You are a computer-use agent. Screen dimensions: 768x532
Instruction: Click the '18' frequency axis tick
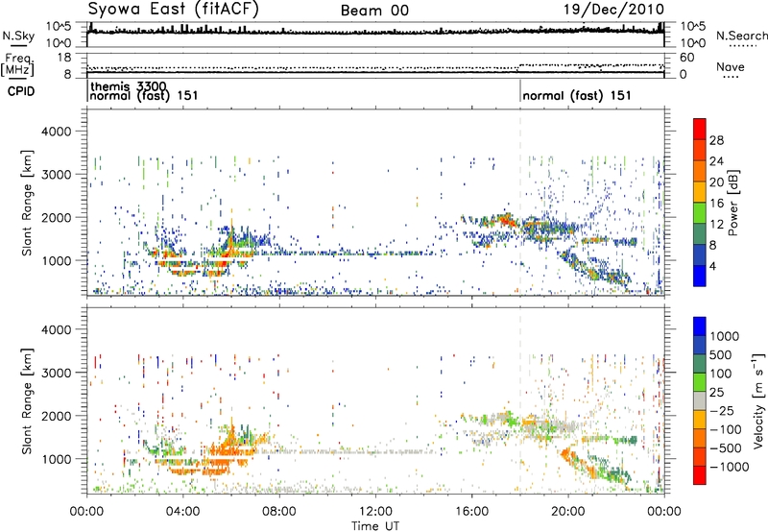64,58
